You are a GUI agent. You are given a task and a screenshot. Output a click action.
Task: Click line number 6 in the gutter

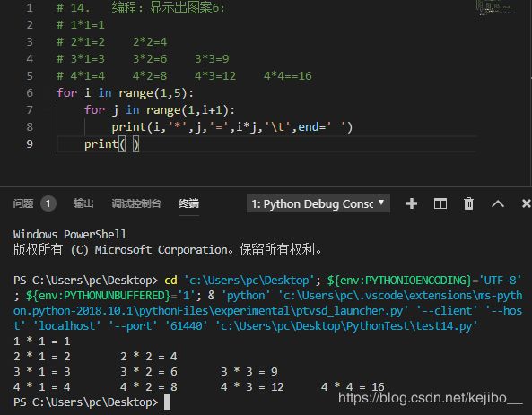tap(30, 93)
